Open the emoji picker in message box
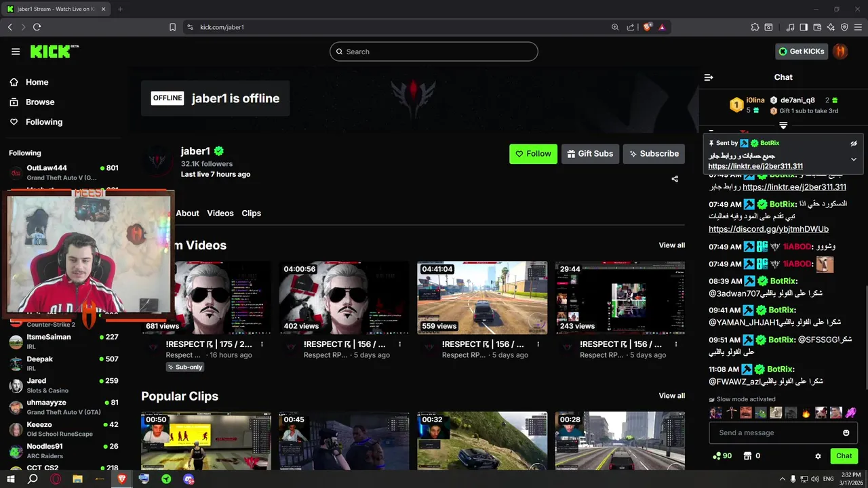Viewport: 868px width, 488px height. 846,432
